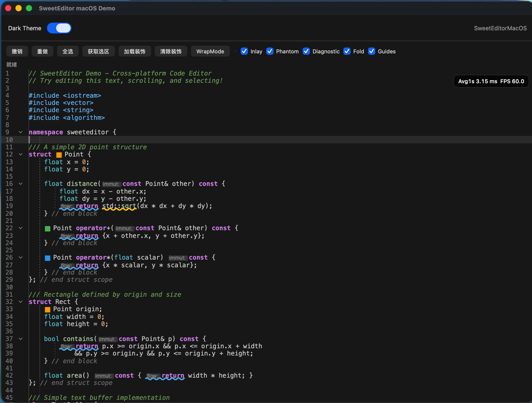Collapse contains function fold on line 37
532x403 pixels.
(21, 339)
